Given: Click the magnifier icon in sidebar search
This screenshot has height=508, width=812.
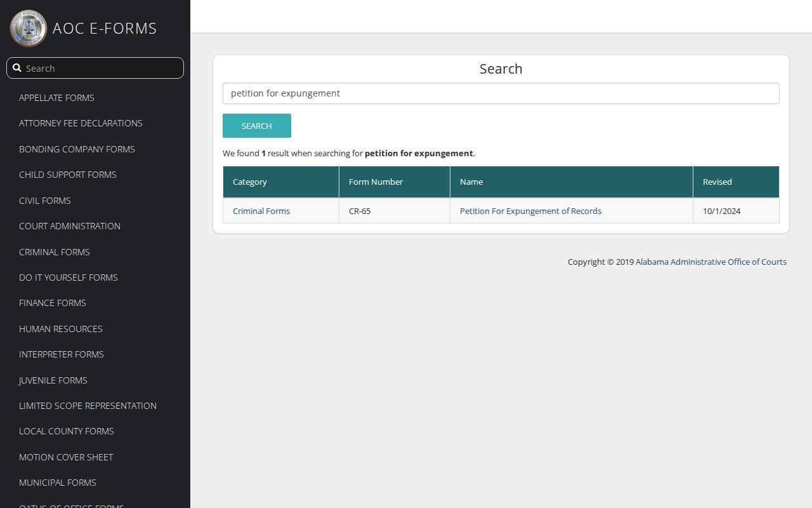Looking at the screenshot, I should coord(17,68).
